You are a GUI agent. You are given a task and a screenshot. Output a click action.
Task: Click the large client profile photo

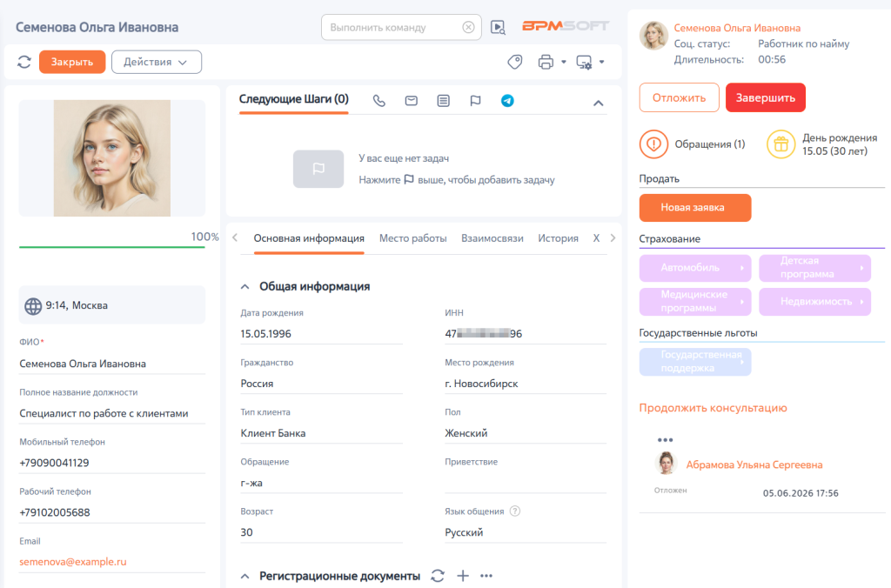tap(112, 158)
